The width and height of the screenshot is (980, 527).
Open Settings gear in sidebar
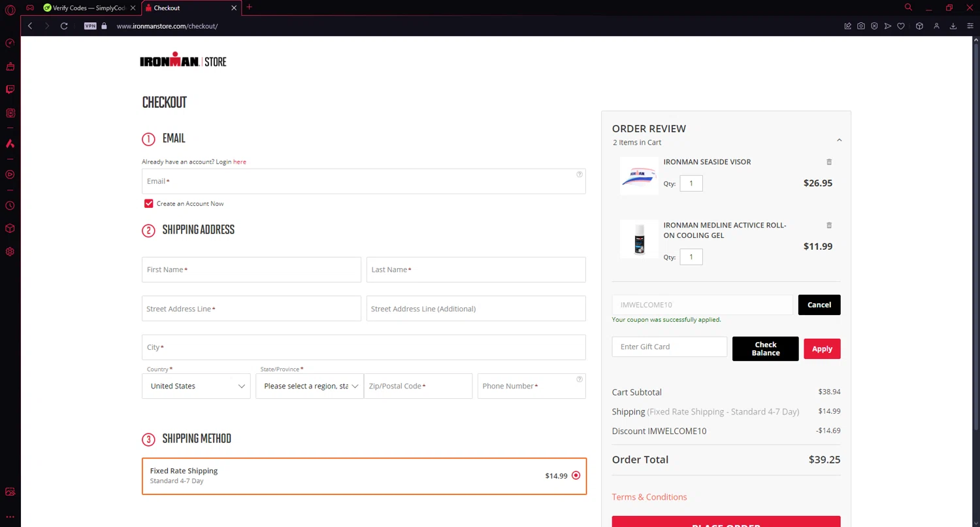[10, 252]
